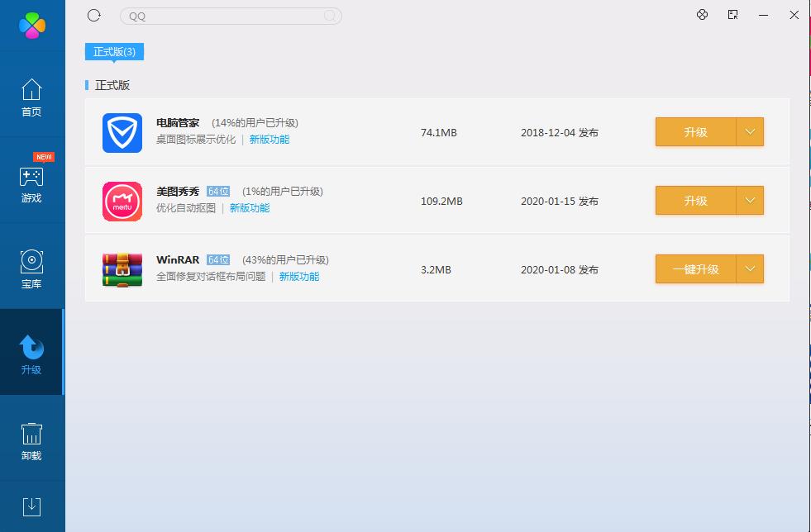The height and width of the screenshot is (532, 811).
Task: Minimize the software manager window
Action: point(763,15)
